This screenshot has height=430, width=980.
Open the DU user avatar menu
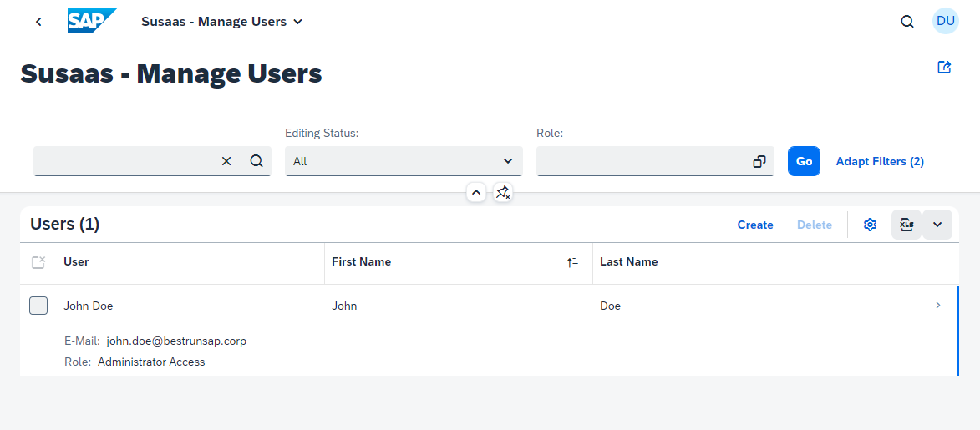(x=945, y=21)
